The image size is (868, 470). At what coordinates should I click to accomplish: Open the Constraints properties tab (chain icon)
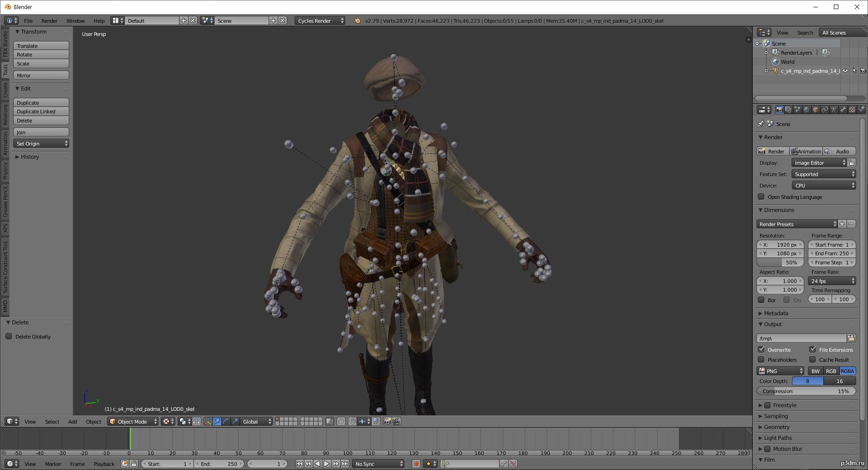click(825, 110)
